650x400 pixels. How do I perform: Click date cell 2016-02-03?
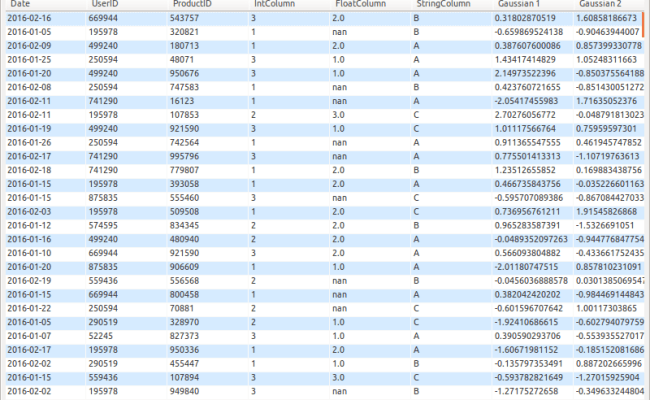coord(29,211)
